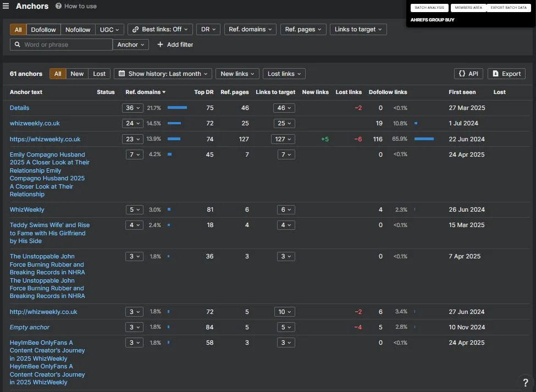
Task: Toggle the Dofollow link filter
Action: pyautogui.click(x=43, y=29)
